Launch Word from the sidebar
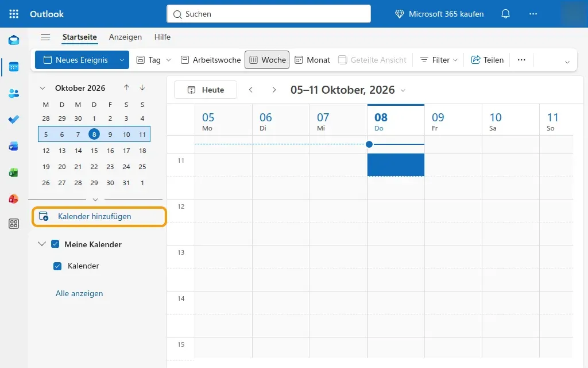Image resolution: width=588 pixels, height=368 pixels. pos(14,146)
